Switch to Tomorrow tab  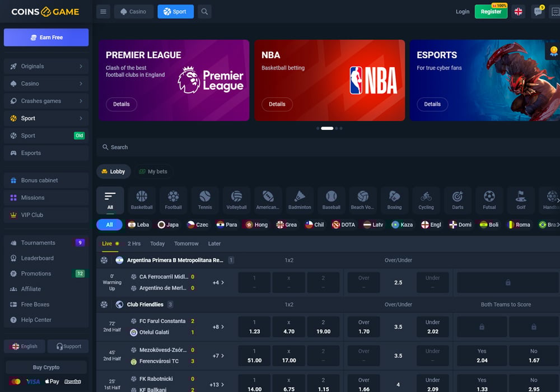186,244
